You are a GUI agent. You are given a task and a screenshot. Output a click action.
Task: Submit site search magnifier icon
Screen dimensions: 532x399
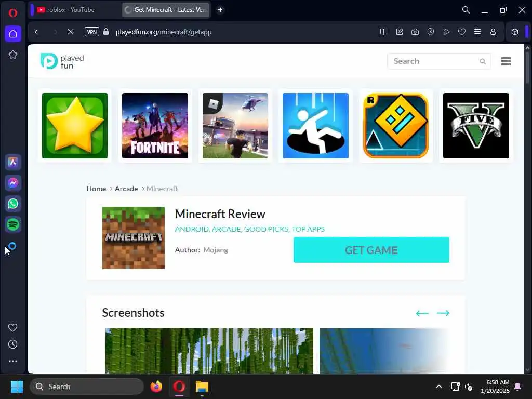[x=483, y=61]
